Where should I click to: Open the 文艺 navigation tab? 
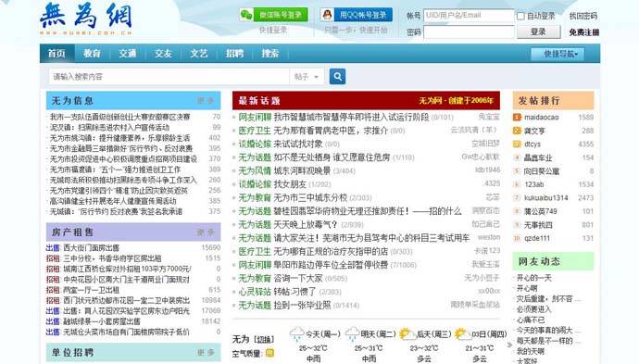coord(199,54)
